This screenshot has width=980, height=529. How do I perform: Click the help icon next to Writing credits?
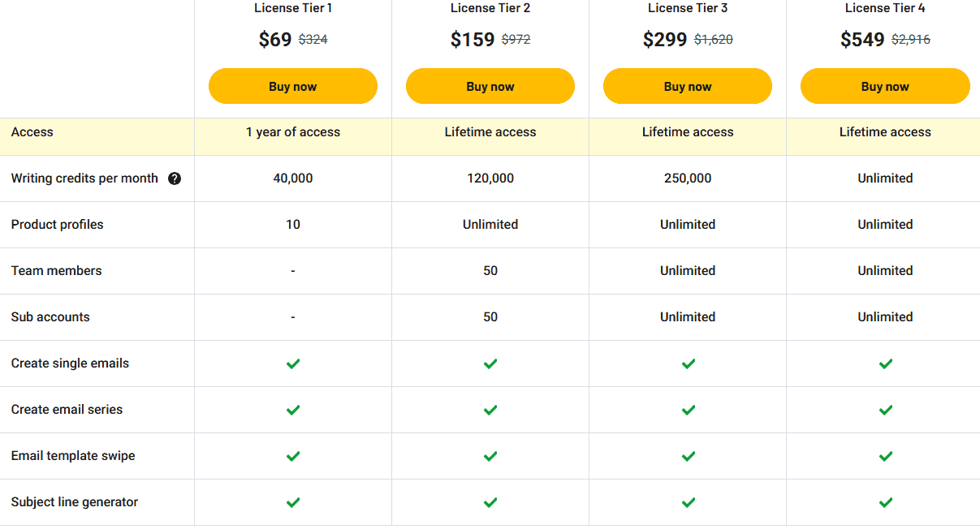(x=175, y=178)
